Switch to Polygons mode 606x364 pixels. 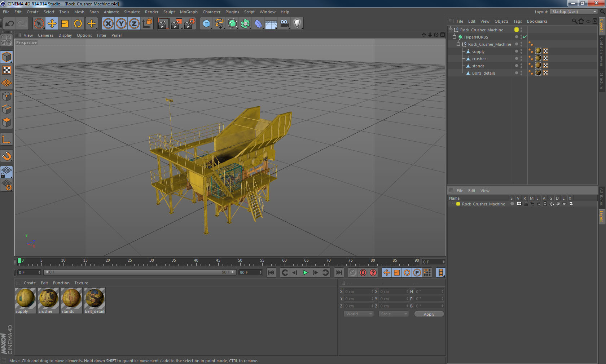click(x=6, y=123)
